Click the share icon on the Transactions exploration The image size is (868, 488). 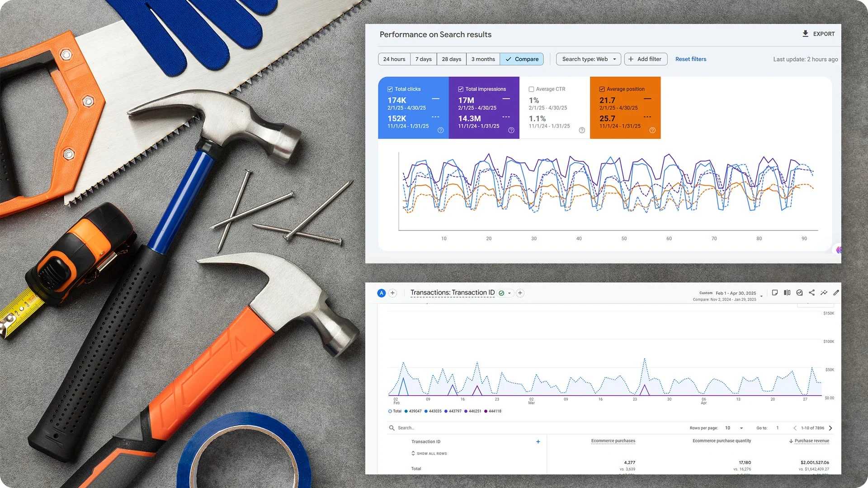click(x=811, y=293)
